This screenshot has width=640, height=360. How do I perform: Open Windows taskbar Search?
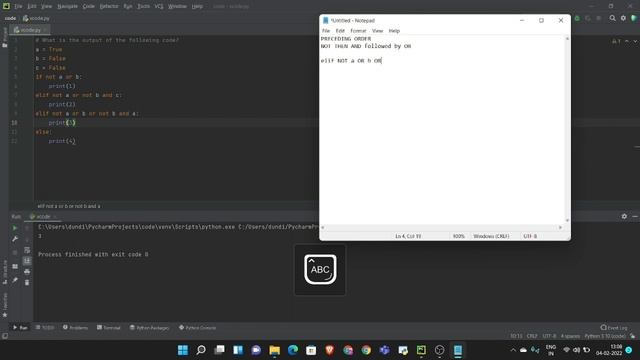201,350
